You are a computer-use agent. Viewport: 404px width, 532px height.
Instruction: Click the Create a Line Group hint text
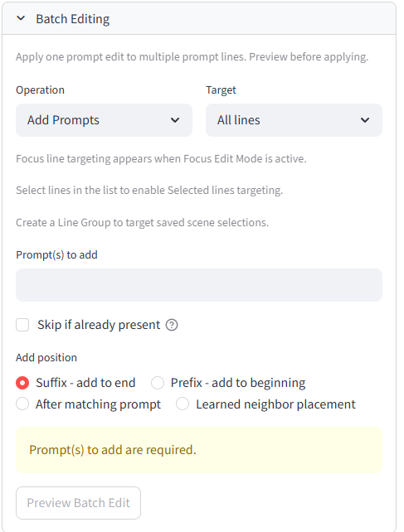coord(143,223)
